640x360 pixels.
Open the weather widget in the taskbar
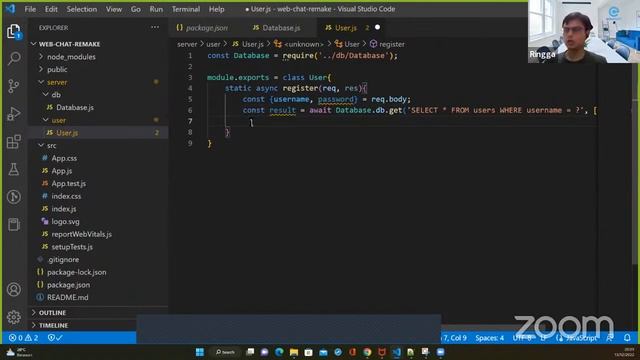coord(18,352)
